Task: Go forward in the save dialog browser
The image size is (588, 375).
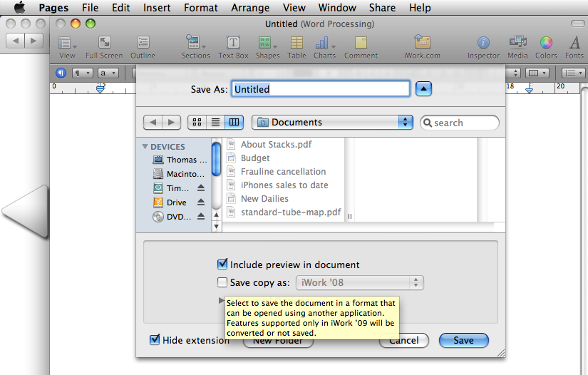Action: [x=171, y=122]
